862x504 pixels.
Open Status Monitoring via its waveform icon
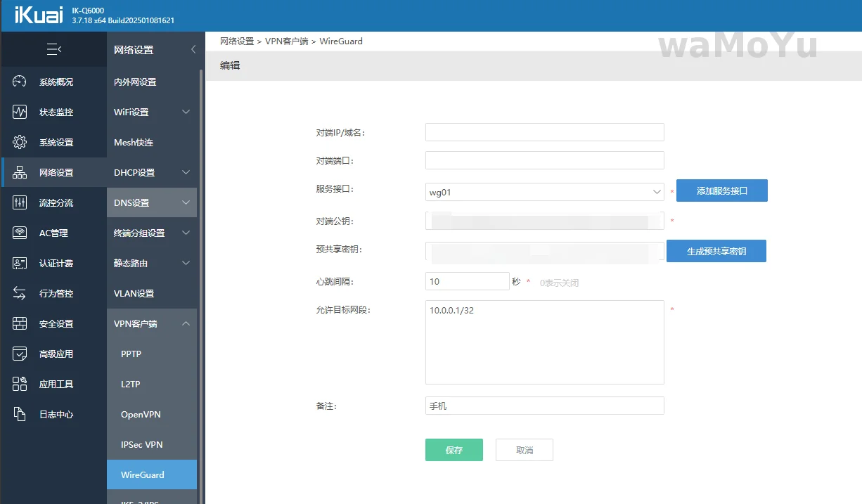click(x=20, y=112)
